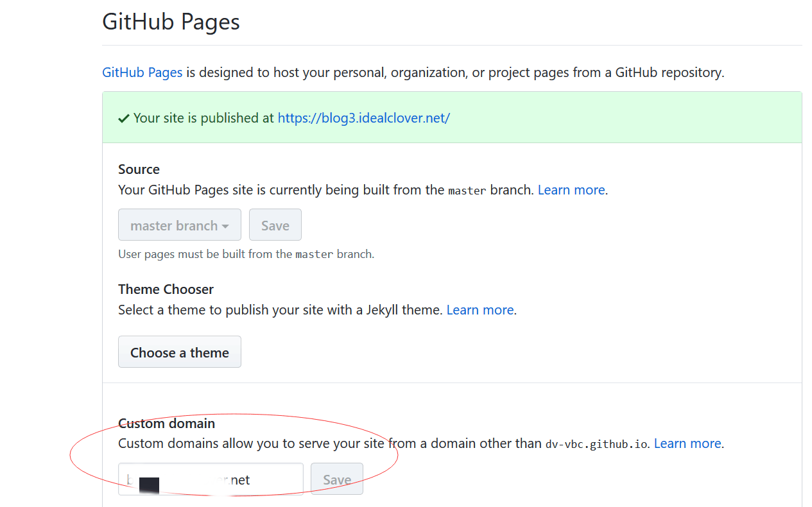
Task: Open Learn more link in Source section
Action: click(571, 190)
